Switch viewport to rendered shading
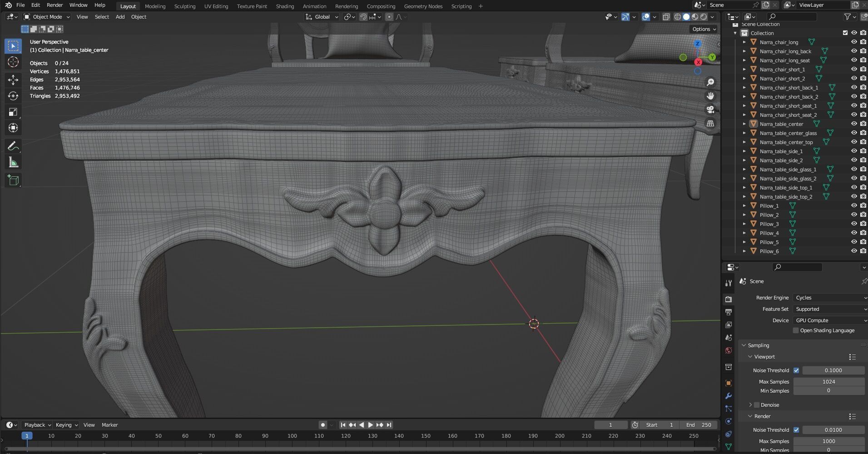The height and width of the screenshot is (454, 868). [x=704, y=17]
